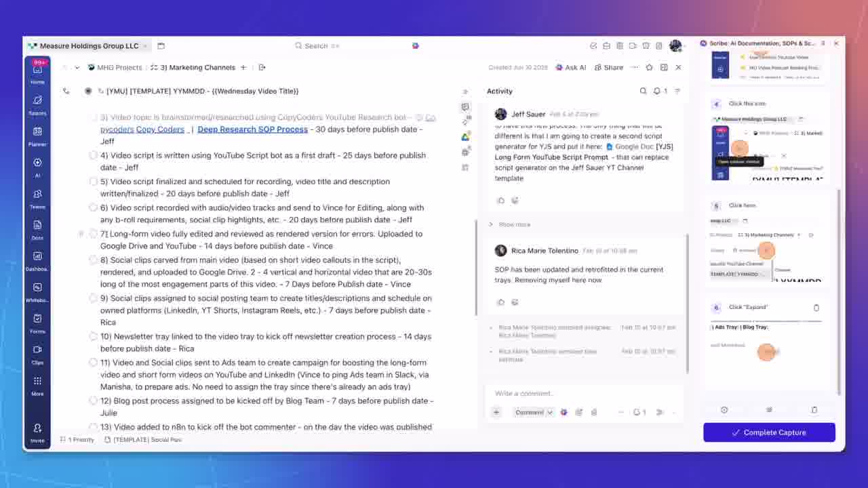868x488 pixels.
Task: Tick the step 10 newsletter tray checkbox
Action: 94,337
